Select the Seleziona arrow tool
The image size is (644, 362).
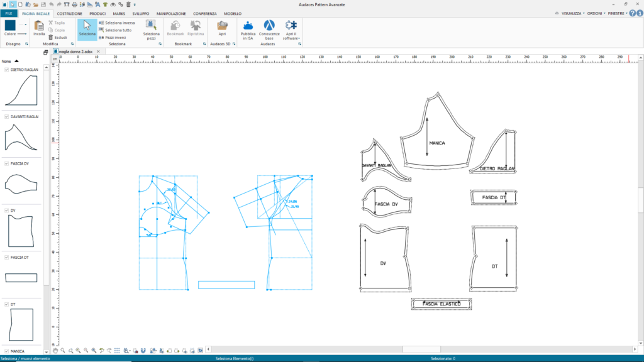point(87,29)
